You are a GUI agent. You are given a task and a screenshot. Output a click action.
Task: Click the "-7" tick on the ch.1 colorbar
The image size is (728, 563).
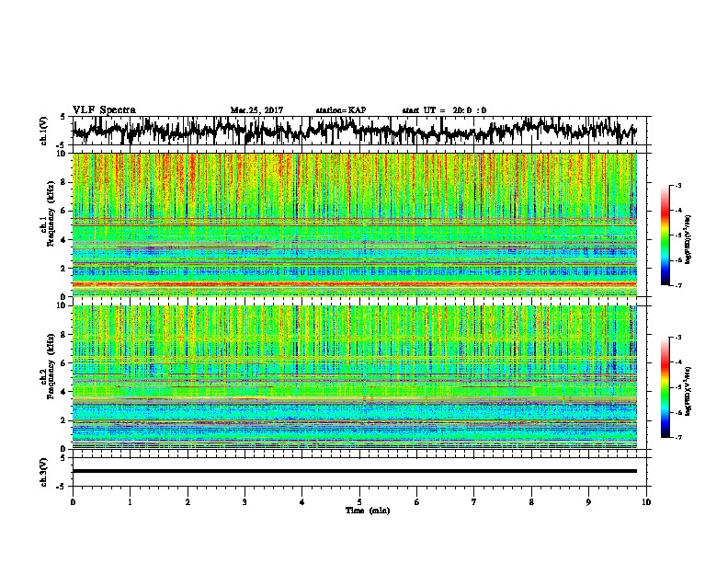click(678, 285)
